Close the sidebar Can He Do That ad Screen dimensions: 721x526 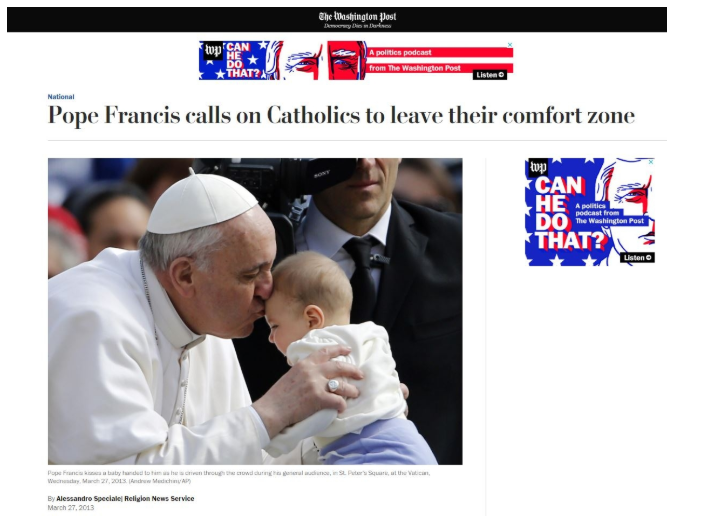(651, 162)
